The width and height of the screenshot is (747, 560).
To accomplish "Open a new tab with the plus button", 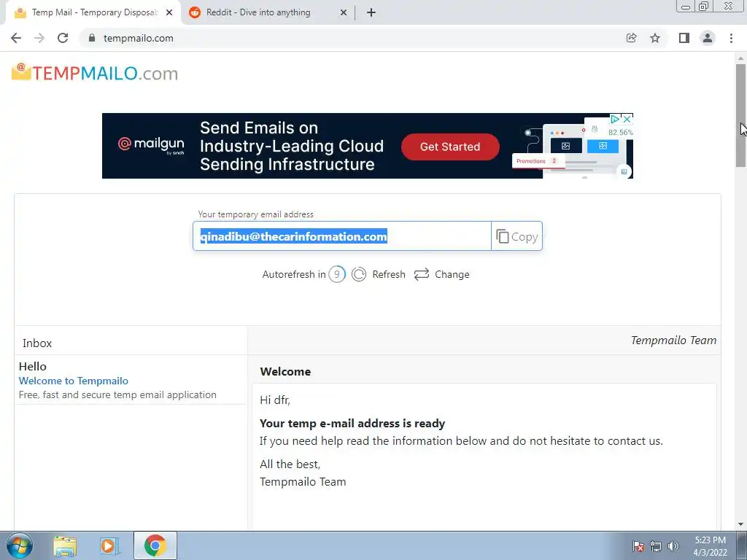I will click(371, 13).
